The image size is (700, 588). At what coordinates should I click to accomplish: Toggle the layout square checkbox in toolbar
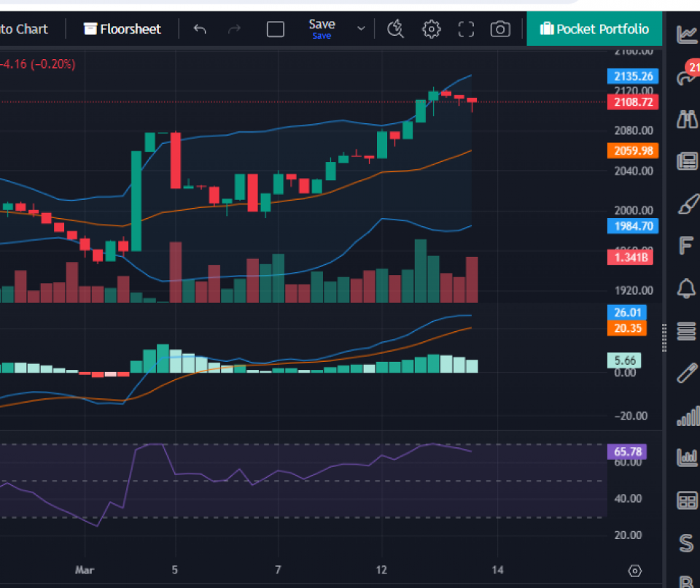click(276, 29)
